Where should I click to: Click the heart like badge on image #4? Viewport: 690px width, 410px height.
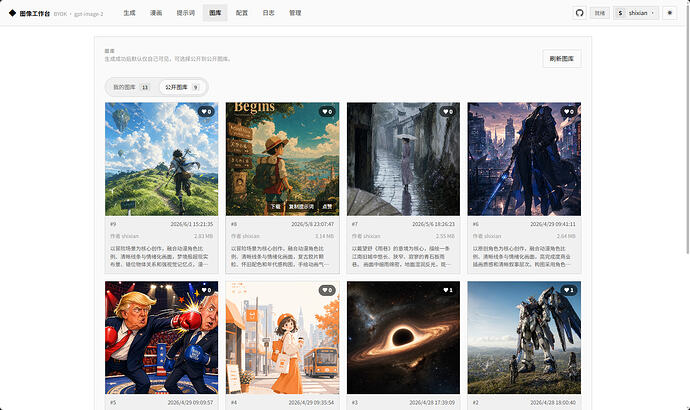coord(327,290)
